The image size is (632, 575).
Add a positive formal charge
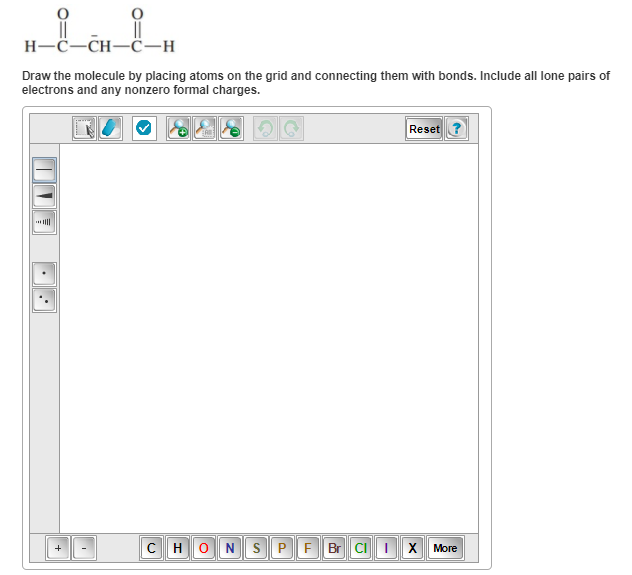(x=58, y=548)
